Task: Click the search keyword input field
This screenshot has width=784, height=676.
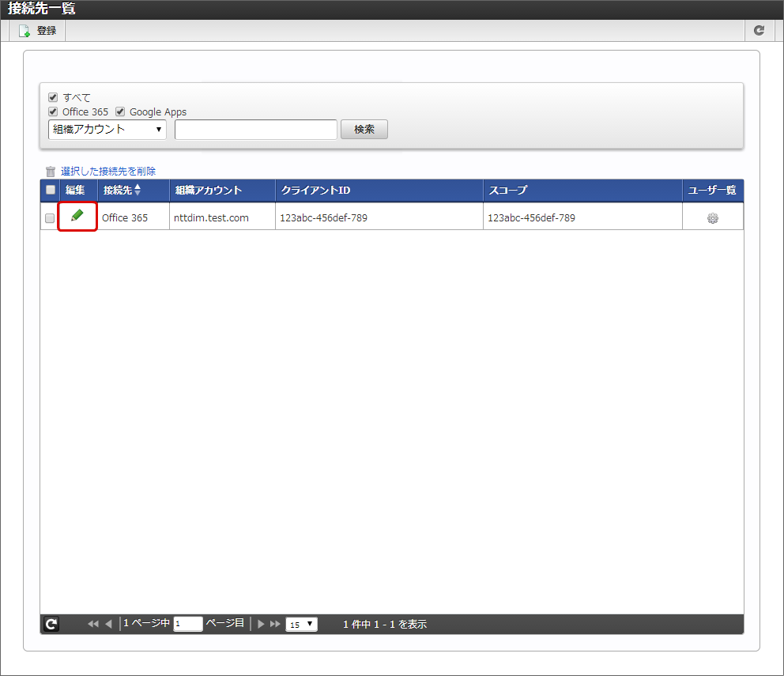Action: point(255,130)
